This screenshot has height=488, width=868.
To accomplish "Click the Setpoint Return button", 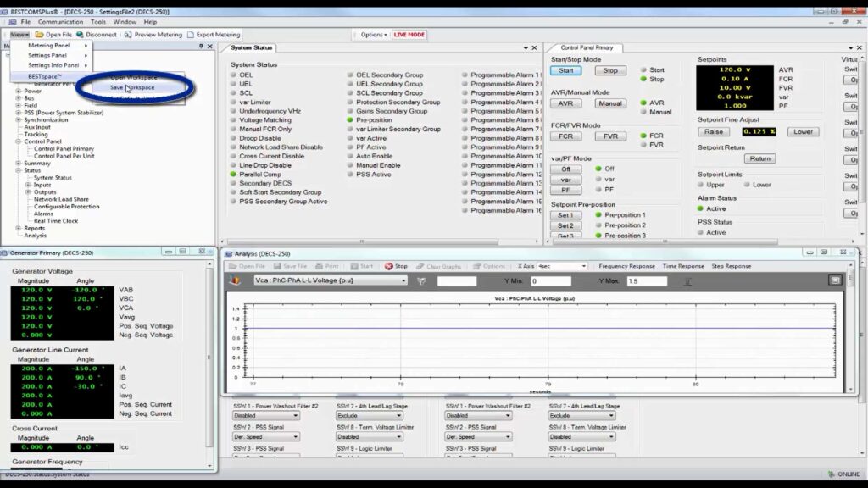I will [x=759, y=158].
